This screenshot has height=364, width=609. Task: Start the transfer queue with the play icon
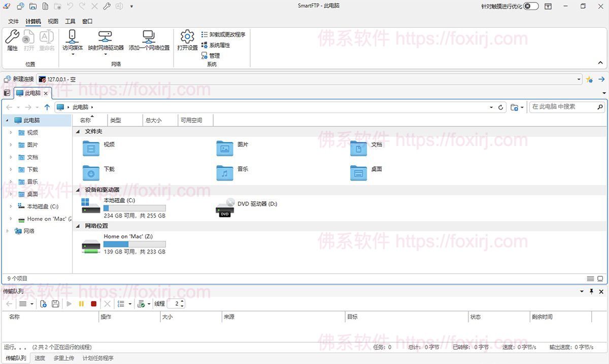coord(69,304)
